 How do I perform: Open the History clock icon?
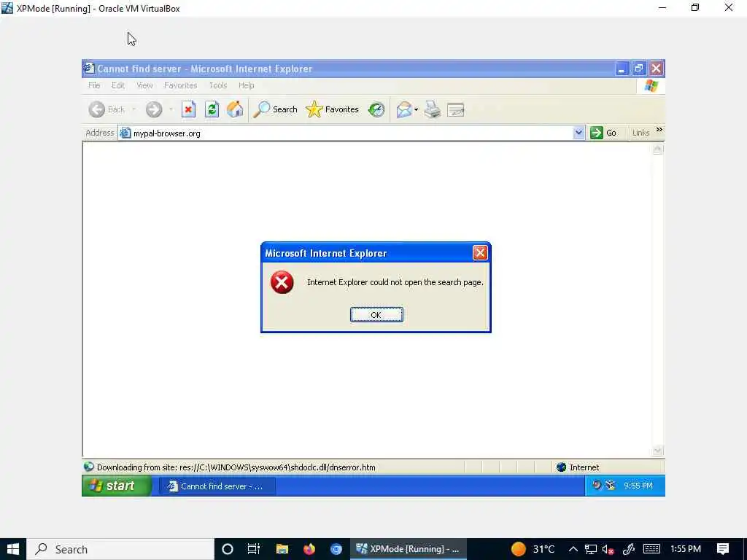coord(376,109)
